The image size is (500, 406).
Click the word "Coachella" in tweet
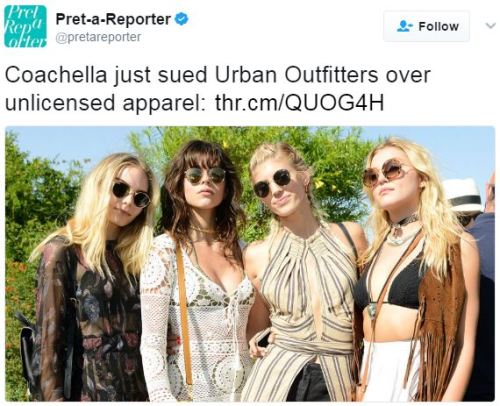(56, 75)
